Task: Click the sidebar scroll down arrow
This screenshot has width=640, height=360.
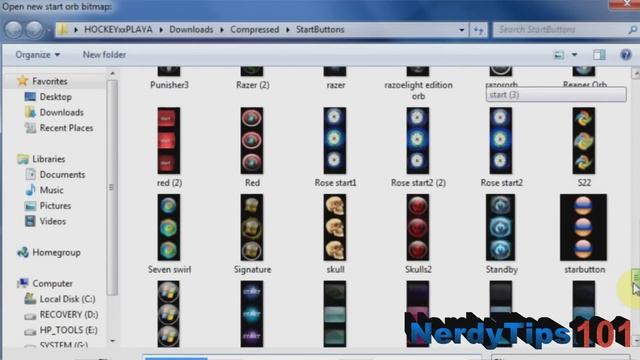Action: click(x=112, y=341)
